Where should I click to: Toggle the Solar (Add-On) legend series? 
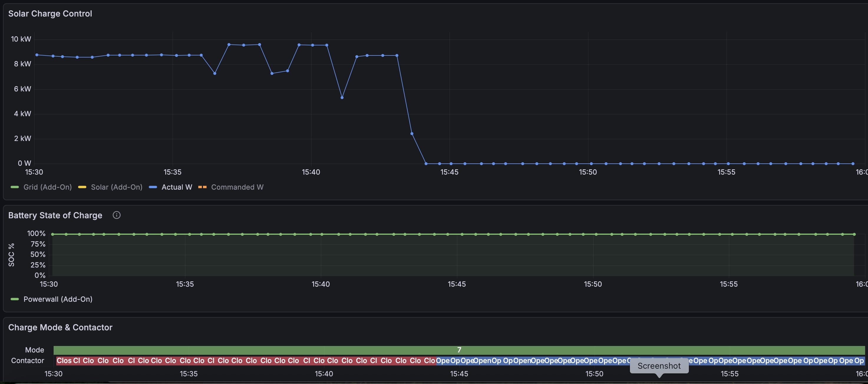[x=117, y=187]
